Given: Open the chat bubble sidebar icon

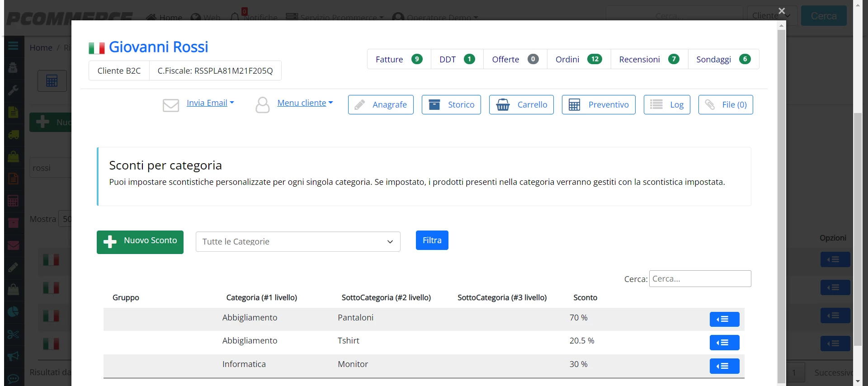Looking at the screenshot, I should (13, 379).
